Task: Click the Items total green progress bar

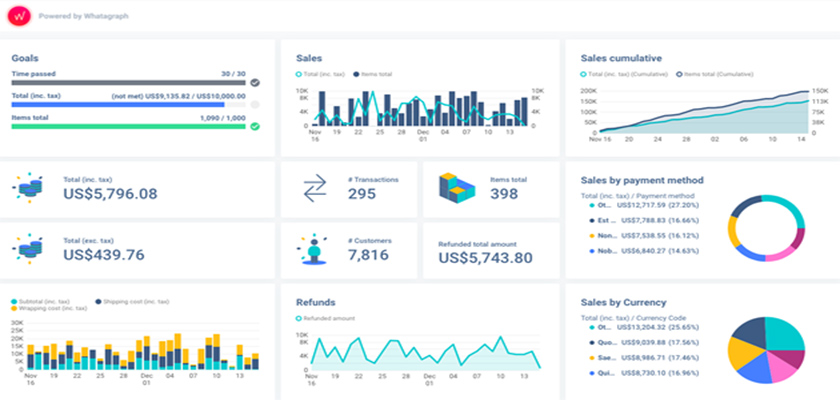Action: point(128,126)
